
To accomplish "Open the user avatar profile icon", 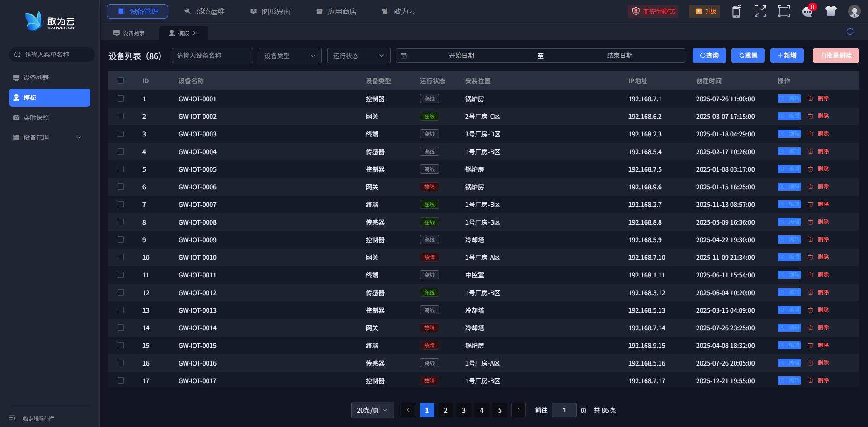I will [x=854, y=11].
